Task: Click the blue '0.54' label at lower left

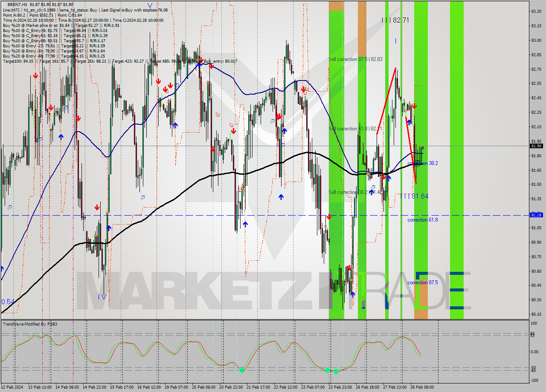Action: coord(8,302)
